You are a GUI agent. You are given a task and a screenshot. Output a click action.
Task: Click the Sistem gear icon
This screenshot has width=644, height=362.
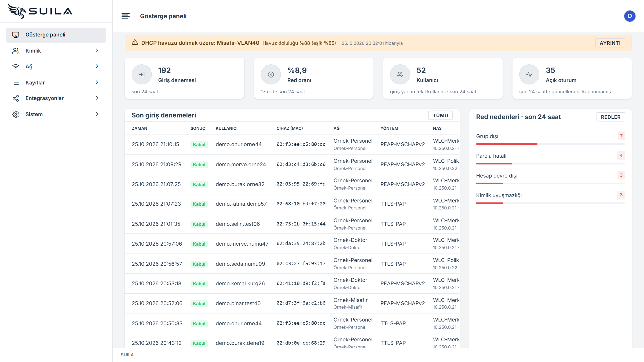click(x=16, y=114)
